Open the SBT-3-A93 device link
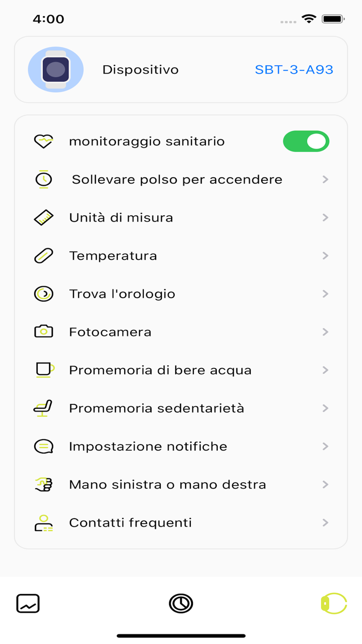 [293, 69]
